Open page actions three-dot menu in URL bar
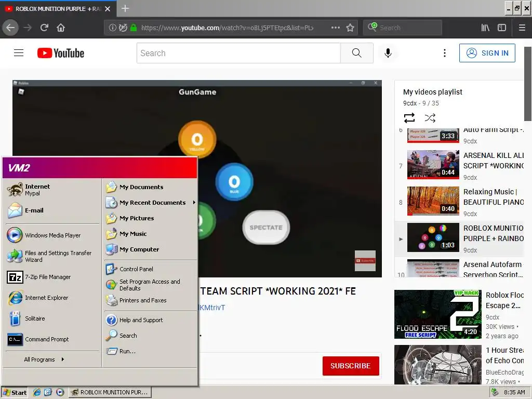Image resolution: width=532 pixels, height=399 pixels. point(335,28)
